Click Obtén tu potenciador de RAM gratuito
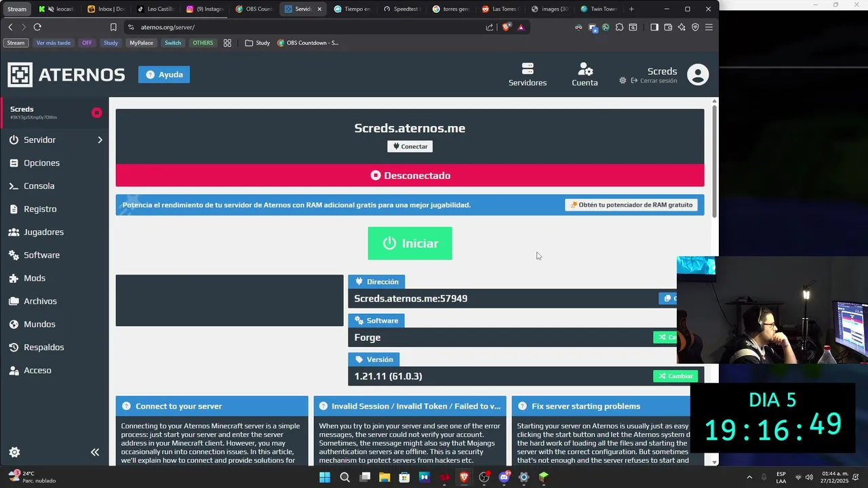868x488 pixels. click(x=631, y=205)
